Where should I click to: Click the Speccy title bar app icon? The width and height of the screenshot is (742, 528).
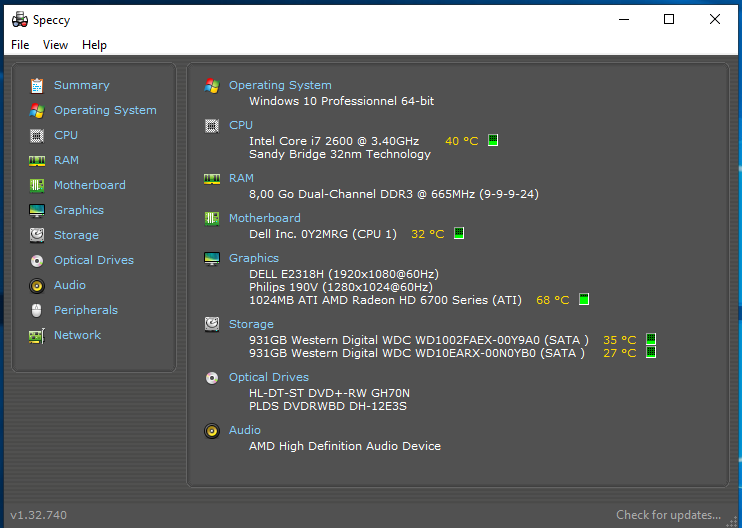point(19,19)
